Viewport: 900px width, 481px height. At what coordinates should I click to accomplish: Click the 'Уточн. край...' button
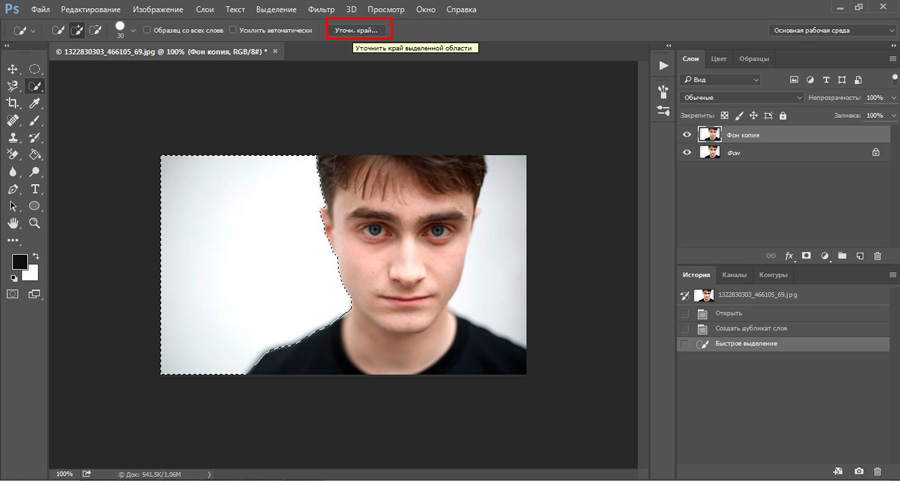[x=357, y=30]
